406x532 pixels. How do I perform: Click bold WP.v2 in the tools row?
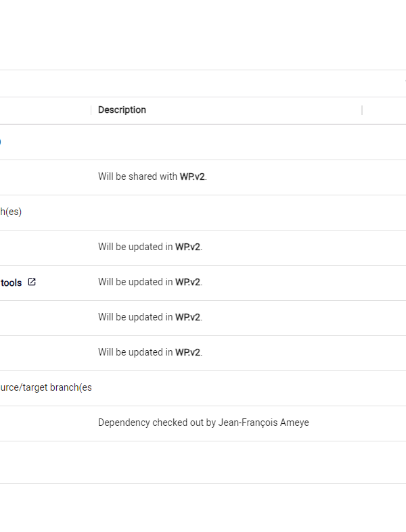(188, 283)
